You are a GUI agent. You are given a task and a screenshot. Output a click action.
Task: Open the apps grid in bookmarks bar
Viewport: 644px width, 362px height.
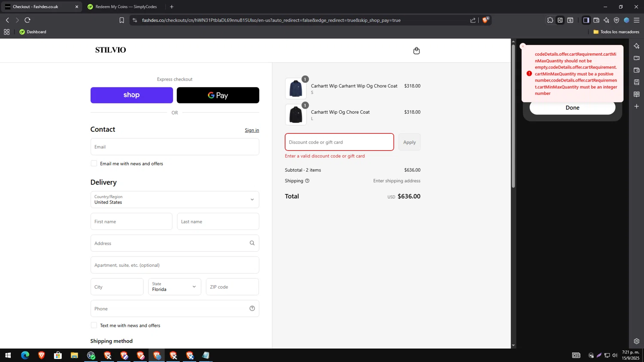pyautogui.click(x=6, y=32)
